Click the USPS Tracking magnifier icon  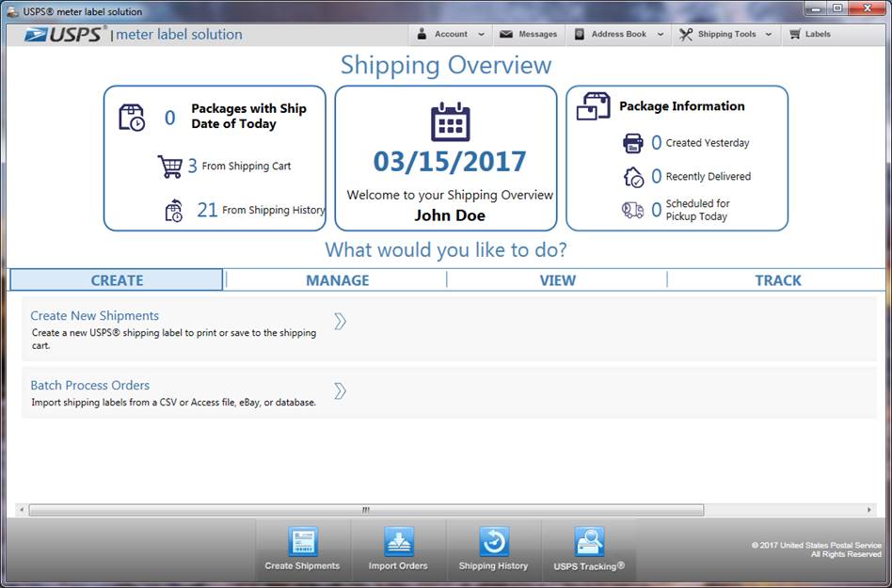pyautogui.click(x=589, y=541)
